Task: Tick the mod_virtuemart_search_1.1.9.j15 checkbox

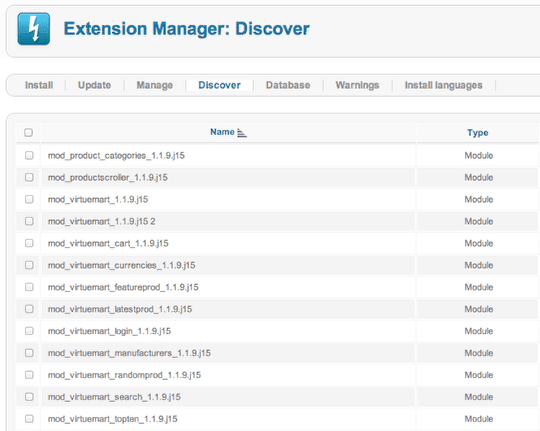Action: click(29, 397)
